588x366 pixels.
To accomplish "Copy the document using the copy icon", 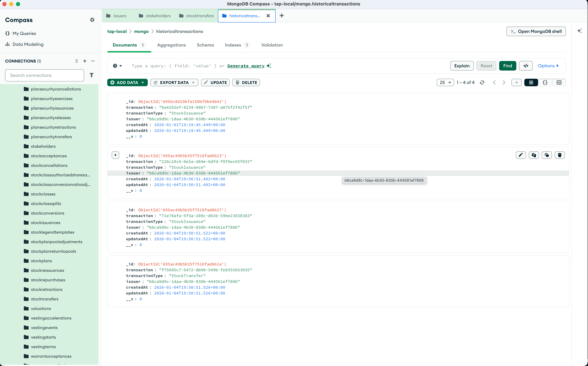I will pos(534,155).
